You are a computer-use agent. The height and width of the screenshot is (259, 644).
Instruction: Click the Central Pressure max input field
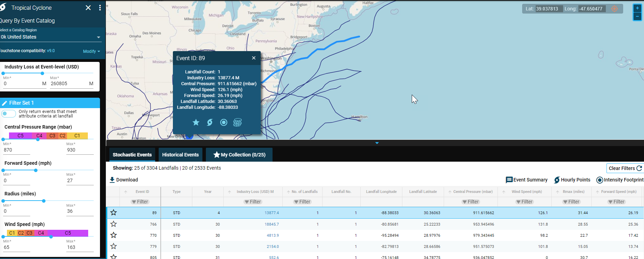80,150
